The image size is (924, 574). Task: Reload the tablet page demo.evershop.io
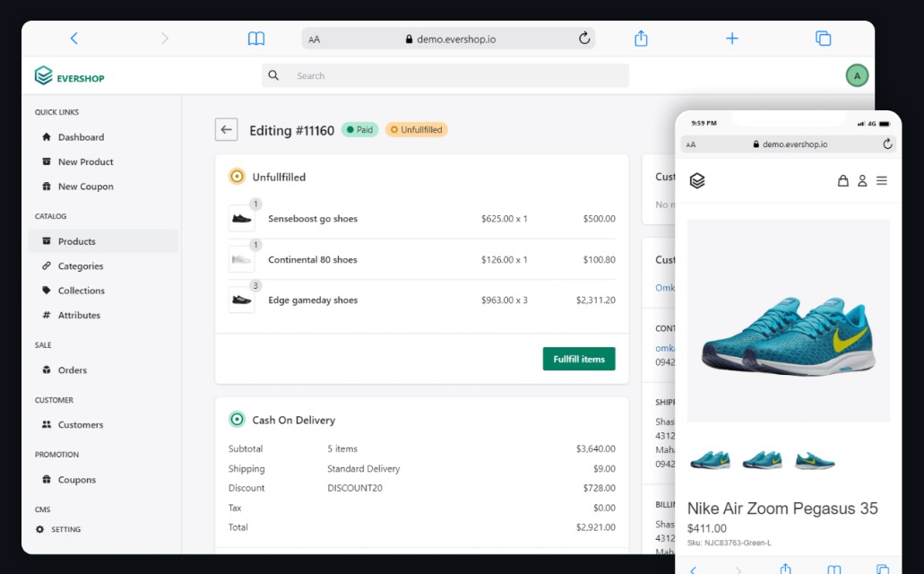click(584, 39)
